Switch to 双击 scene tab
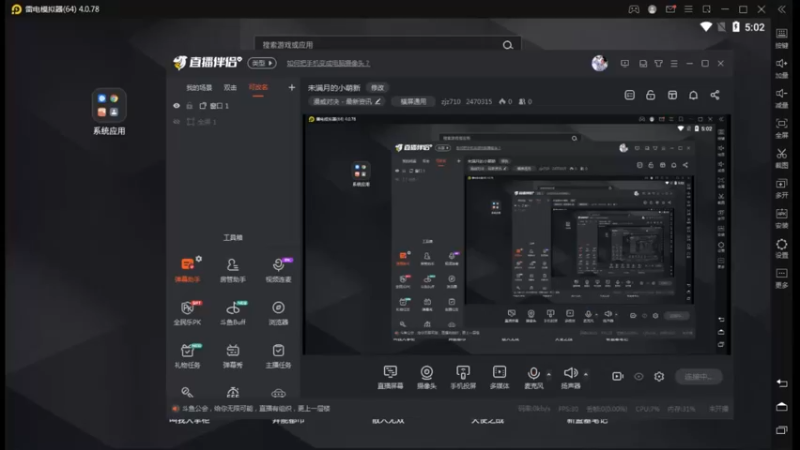Image resolution: width=800 pixels, height=450 pixels. click(x=230, y=88)
